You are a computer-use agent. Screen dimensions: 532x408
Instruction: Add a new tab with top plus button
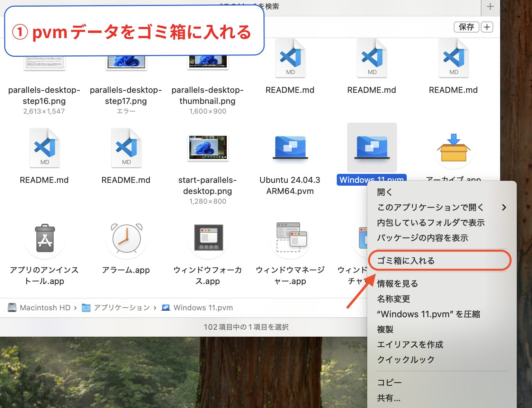tap(490, 7)
